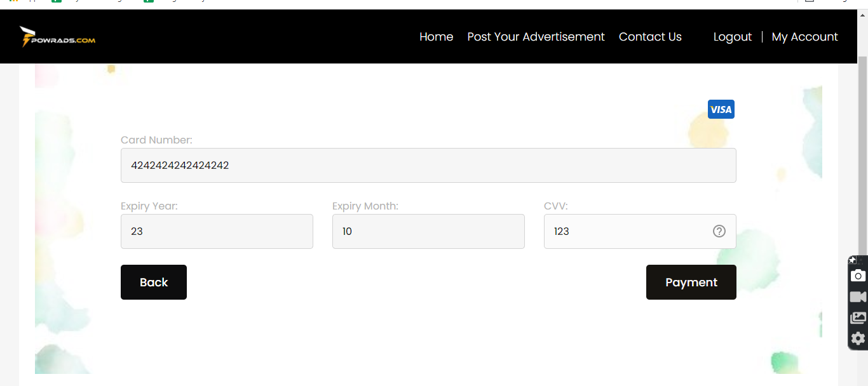This screenshot has width=868, height=386.
Task: Open Post Your Advertisement page
Action: click(x=536, y=37)
